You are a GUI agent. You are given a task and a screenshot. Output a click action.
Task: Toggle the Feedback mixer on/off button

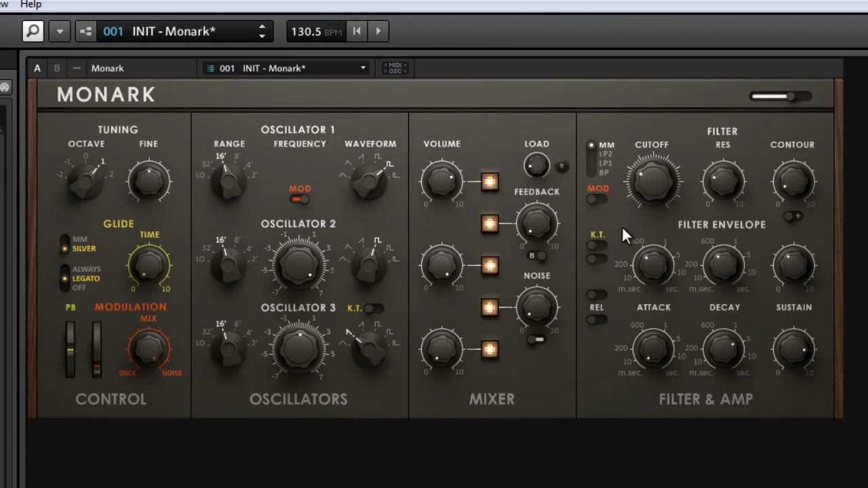pos(490,224)
